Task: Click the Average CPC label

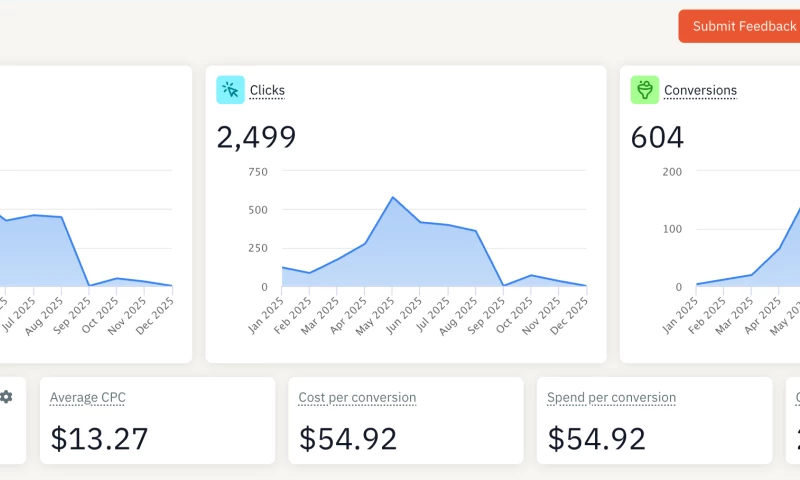Action: coord(88,397)
